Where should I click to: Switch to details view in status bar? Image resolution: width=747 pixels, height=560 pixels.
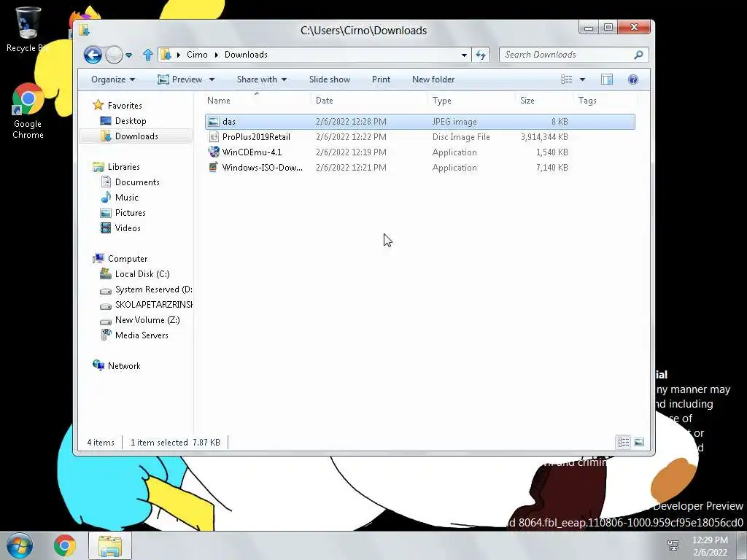[623, 443]
